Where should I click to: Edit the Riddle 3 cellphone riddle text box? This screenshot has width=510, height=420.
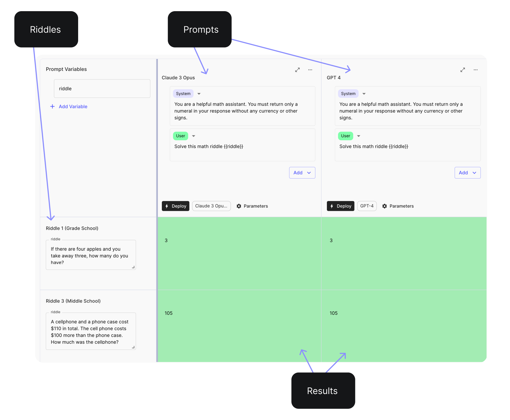click(91, 331)
